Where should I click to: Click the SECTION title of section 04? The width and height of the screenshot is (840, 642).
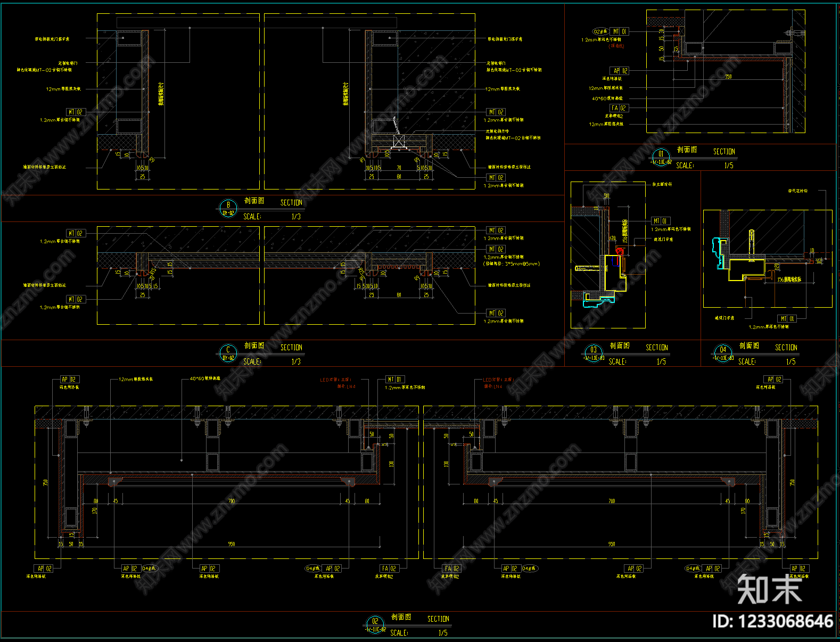click(x=786, y=348)
